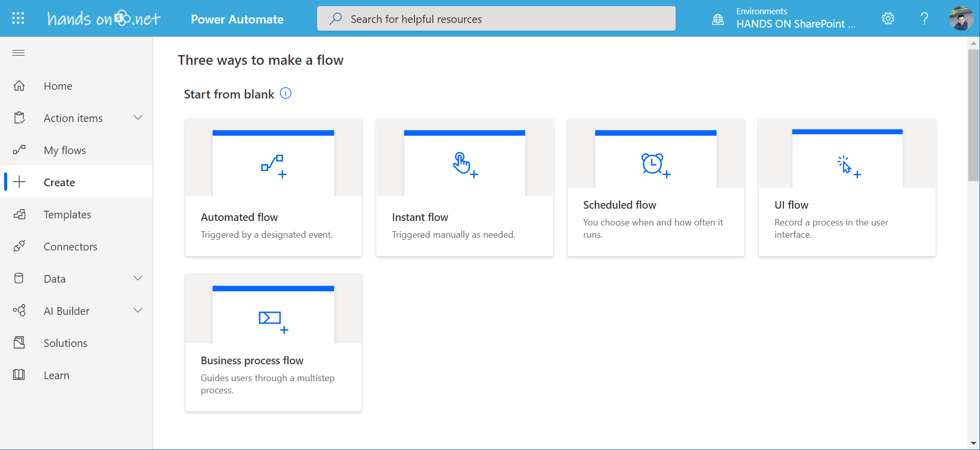Create an Automated flow
This screenshot has width=980, height=450.
coord(273,188)
